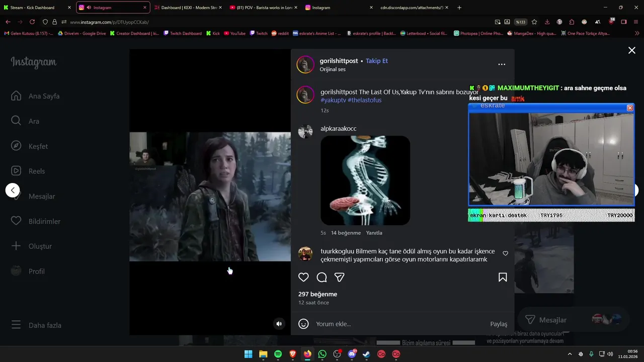
Task: Like the post with heart icon
Action: 303,277
